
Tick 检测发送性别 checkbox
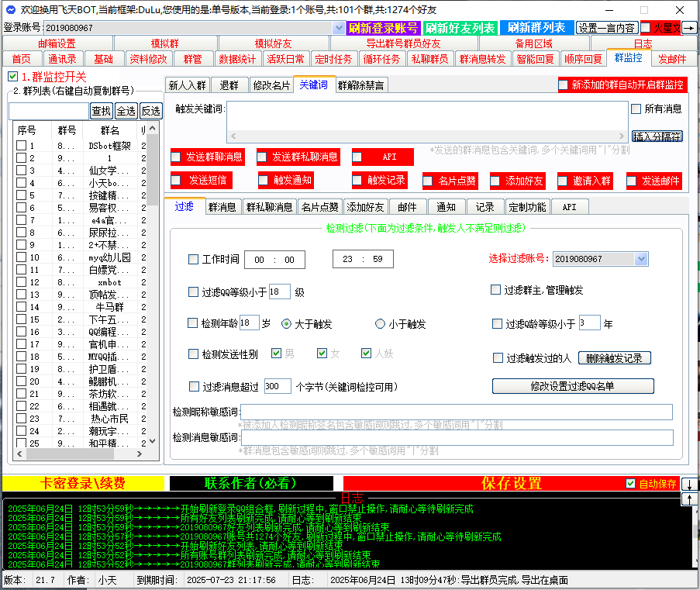(x=193, y=354)
